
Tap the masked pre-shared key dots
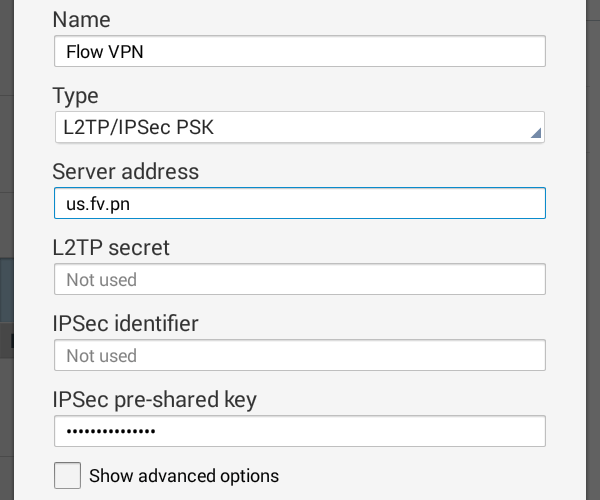(110, 431)
